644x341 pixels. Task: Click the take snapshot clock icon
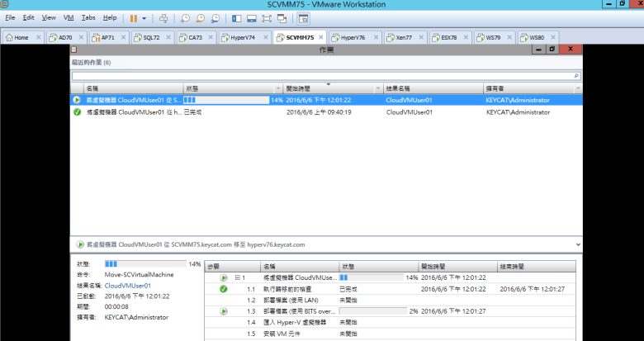185,17
